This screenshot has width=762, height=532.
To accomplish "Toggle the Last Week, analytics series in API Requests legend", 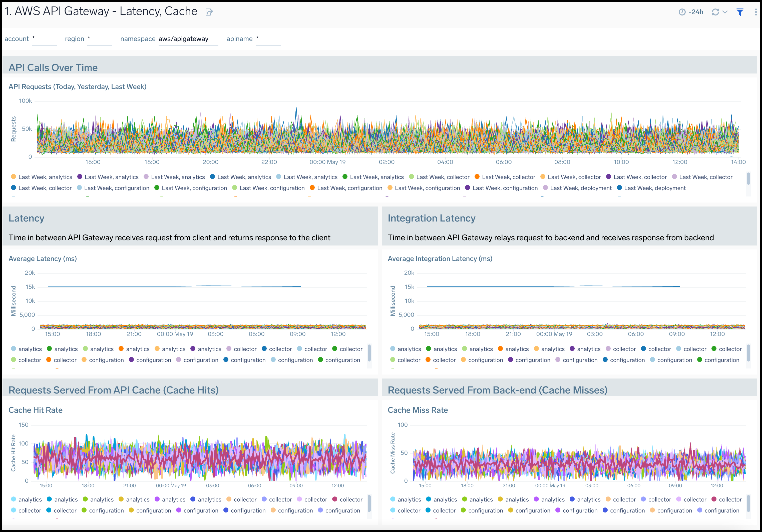I will click(x=45, y=177).
